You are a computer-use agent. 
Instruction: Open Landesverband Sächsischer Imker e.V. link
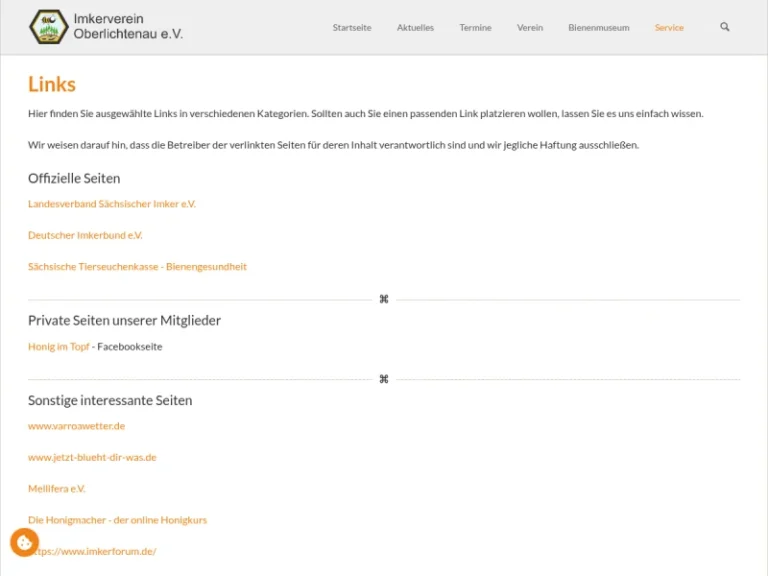click(112, 204)
